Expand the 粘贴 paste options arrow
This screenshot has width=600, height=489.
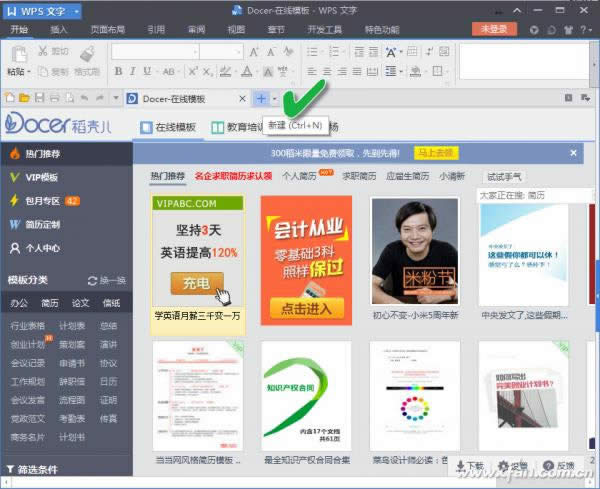click(29, 72)
